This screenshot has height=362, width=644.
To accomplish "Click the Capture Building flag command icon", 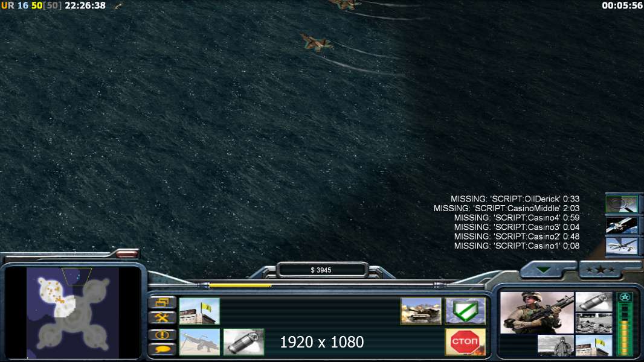I will click(199, 311).
